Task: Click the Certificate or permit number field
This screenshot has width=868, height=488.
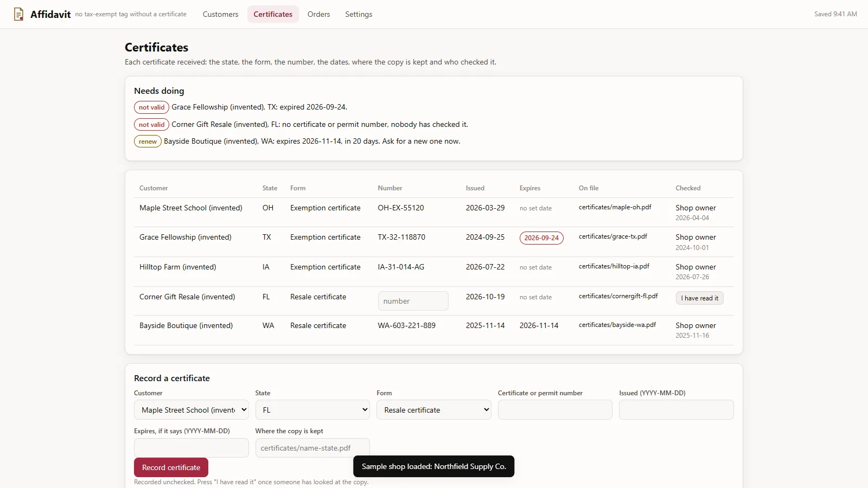Action: (x=555, y=410)
